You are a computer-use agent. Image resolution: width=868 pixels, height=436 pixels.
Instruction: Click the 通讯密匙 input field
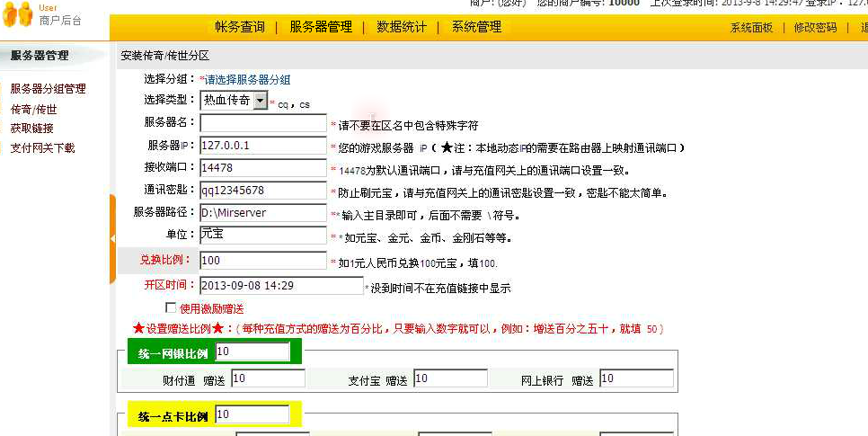click(x=263, y=191)
